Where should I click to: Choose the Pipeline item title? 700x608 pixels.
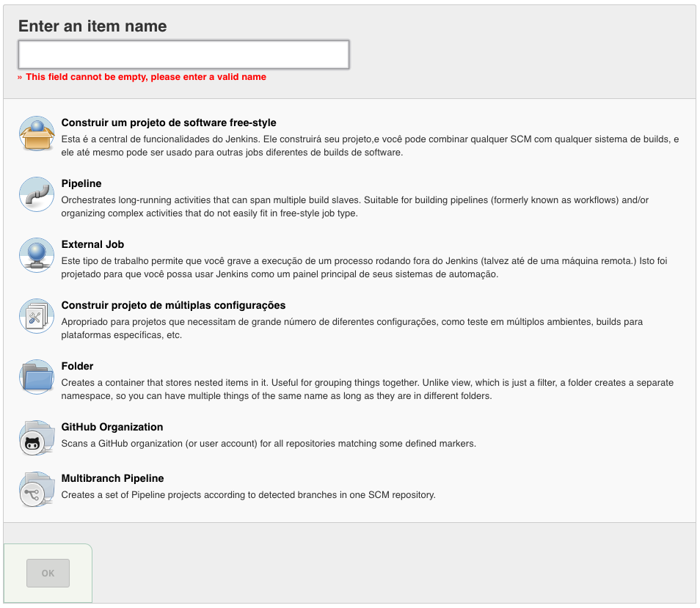(x=81, y=183)
